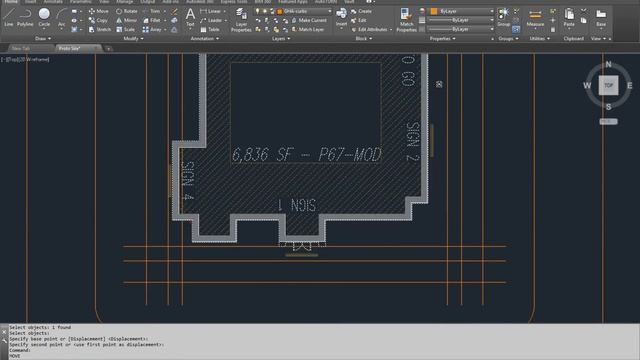Click the Edit block tool
Image resolution: width=640 pixels, height=360 pixels.
tap(358, 20)
